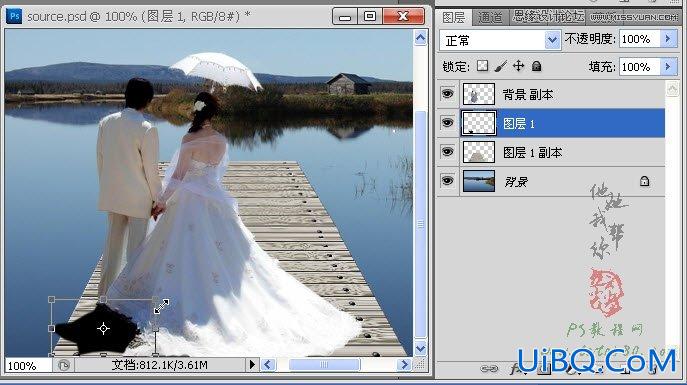Hide the 图层 1 layer
687x385 pixels.
447,123
